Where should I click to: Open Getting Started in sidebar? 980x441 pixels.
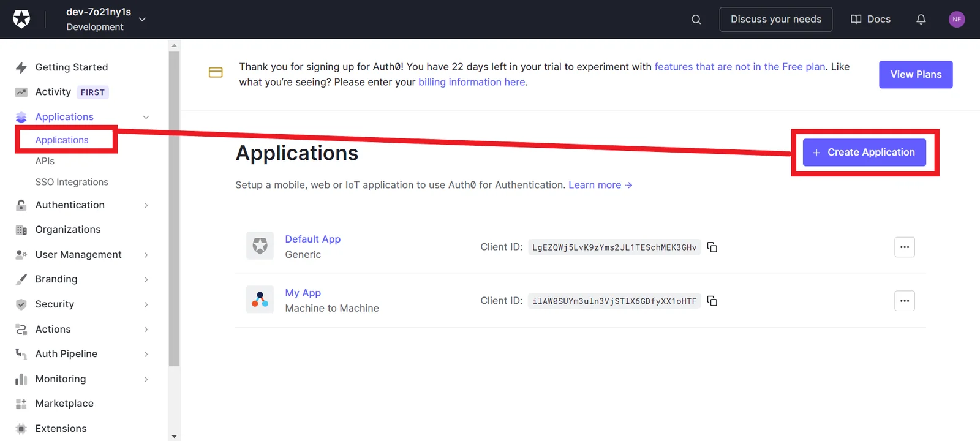point(72,67)
